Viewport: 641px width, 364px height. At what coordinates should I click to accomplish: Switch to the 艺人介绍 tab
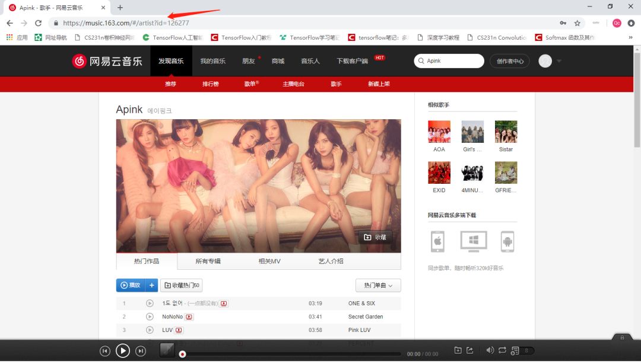point(331,261)
